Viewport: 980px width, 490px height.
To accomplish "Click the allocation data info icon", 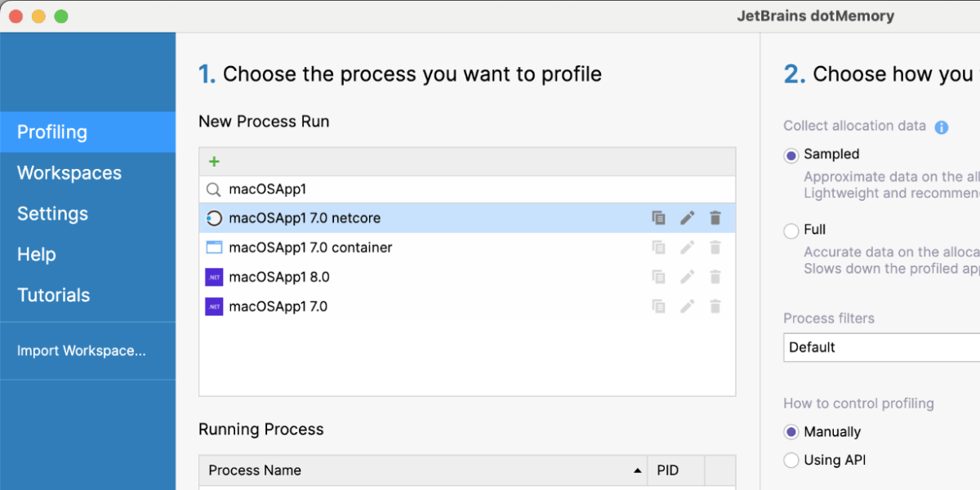I will coord(942,127).
